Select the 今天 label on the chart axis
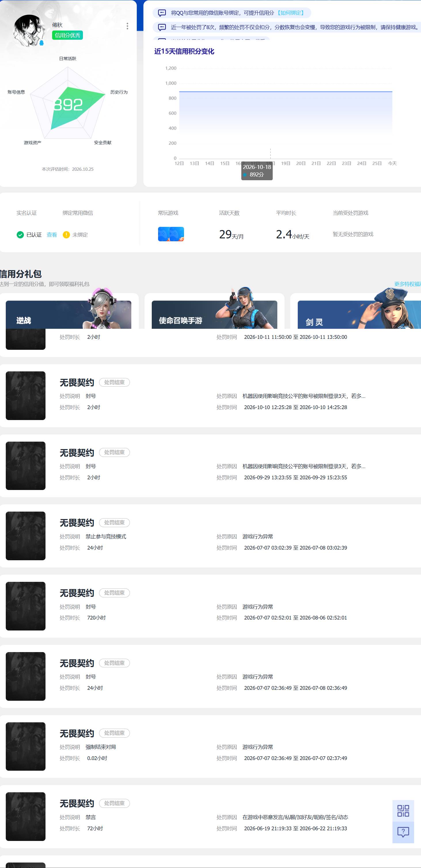This screenshot has width=421, height=868. pos(392,164)
